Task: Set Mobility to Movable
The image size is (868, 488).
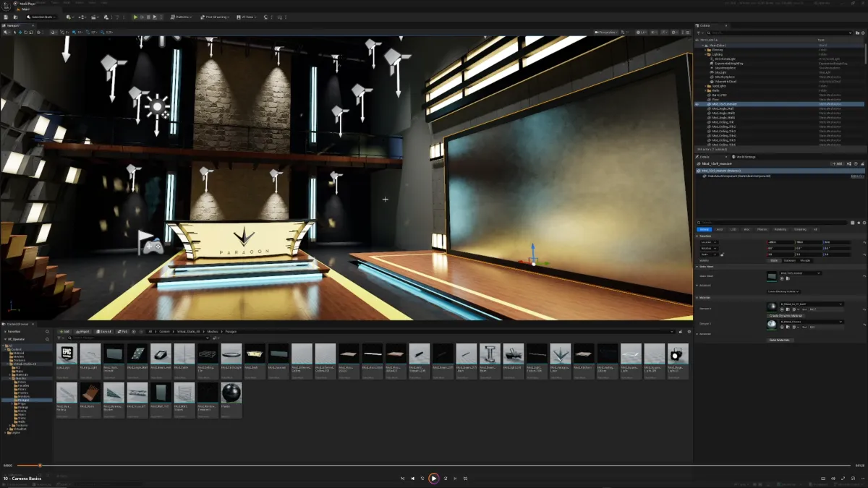Action: pos(805,260)
